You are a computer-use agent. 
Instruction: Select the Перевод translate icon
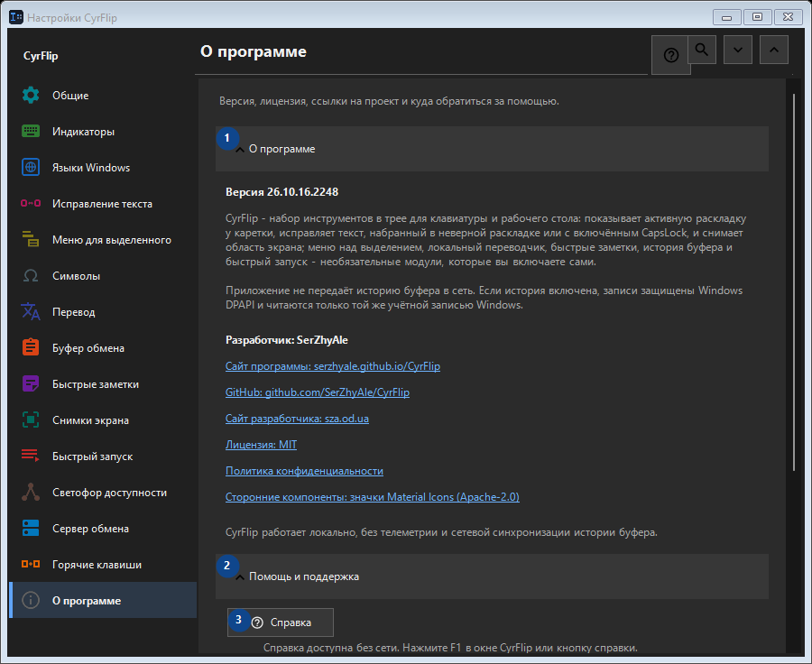click(31, 312)
